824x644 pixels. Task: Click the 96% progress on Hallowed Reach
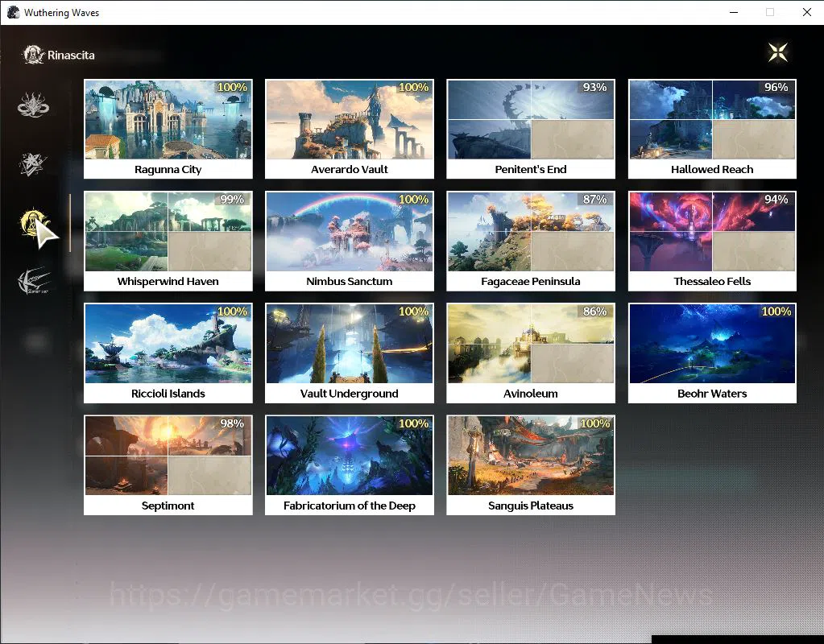(x=776, y=87)
